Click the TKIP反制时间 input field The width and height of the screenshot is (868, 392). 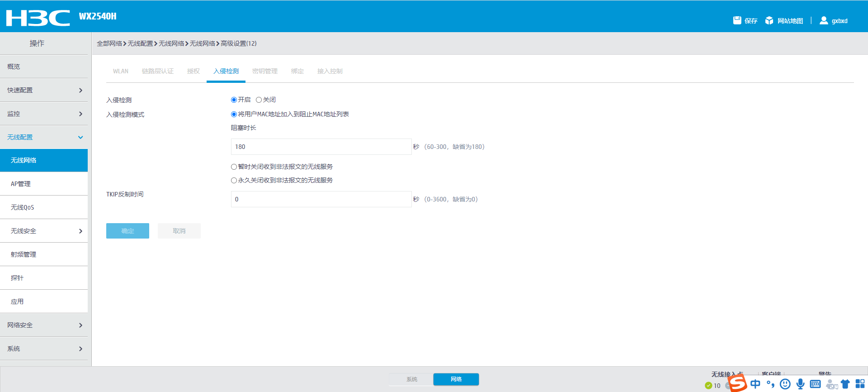point(321,199)
